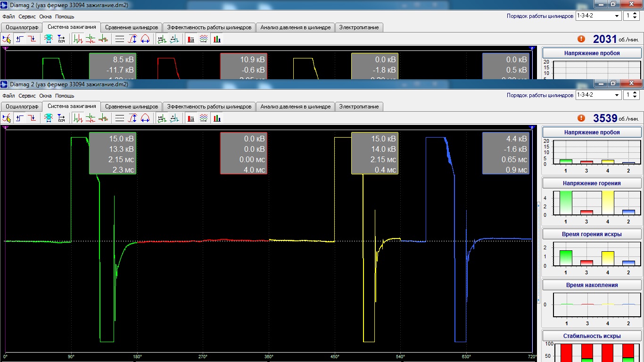Click Время накопления panel button
This screenshot has height=362, width=644.
click(x=592, y=285)
